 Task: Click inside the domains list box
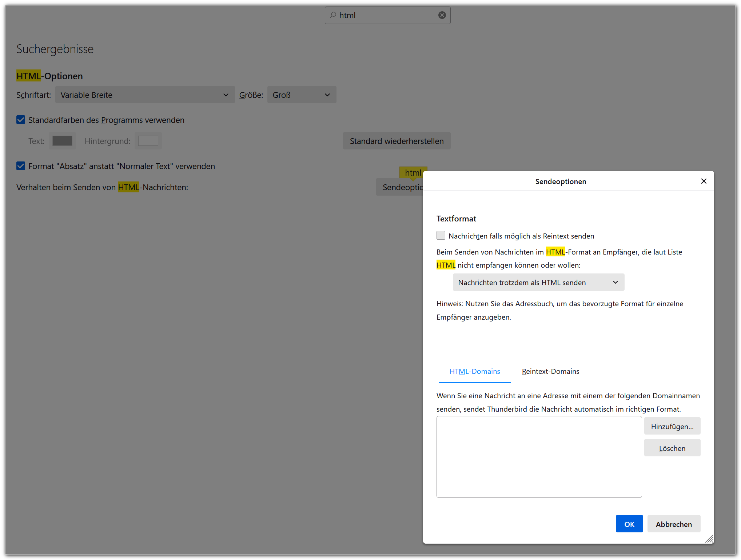coord(539,457)
